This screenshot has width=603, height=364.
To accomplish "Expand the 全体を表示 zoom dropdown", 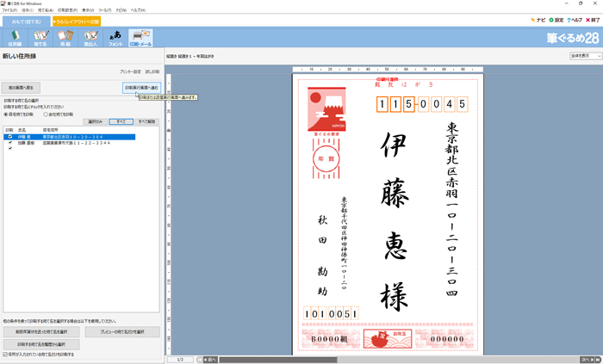I will click(585, 55).
